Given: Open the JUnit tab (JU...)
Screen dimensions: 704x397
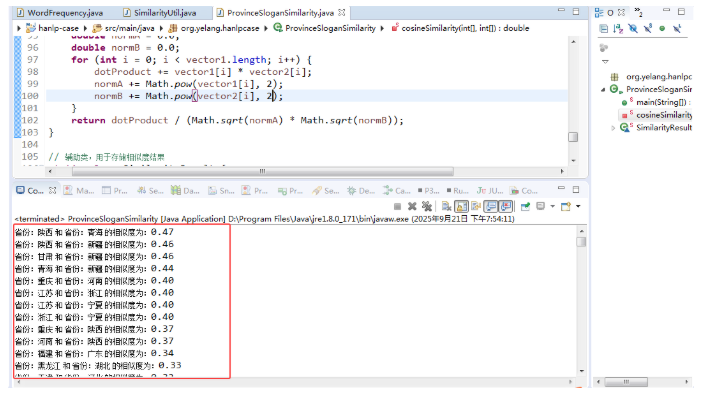Looking at the screenshot, I should point(490,190).
